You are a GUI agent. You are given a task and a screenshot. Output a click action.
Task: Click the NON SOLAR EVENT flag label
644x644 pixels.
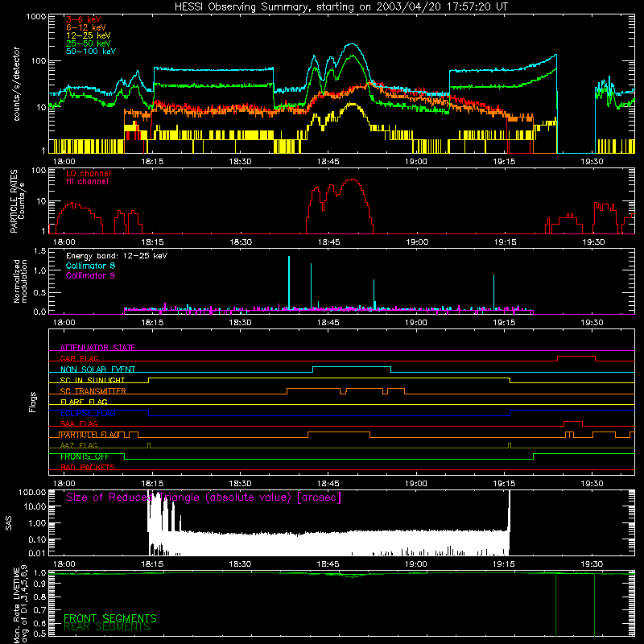(97, 369)
